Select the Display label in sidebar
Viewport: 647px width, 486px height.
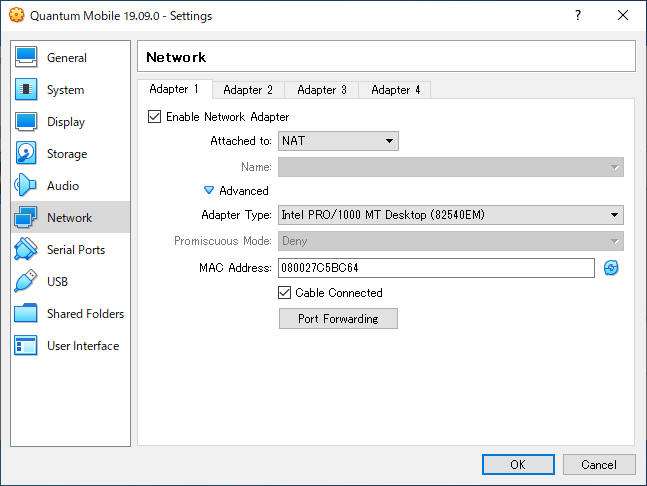pyautogui.click(x=66, y=122)
